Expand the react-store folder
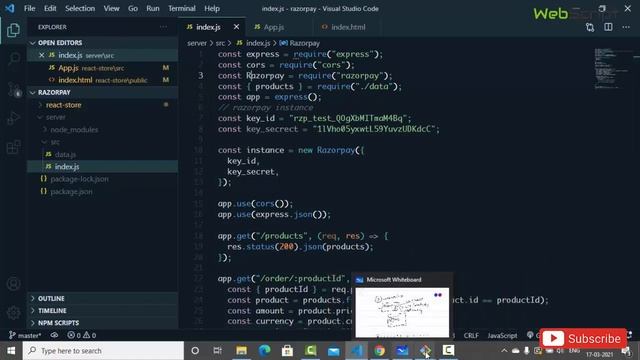The width and height of the screenshot is (640, 360). (63, 105)
